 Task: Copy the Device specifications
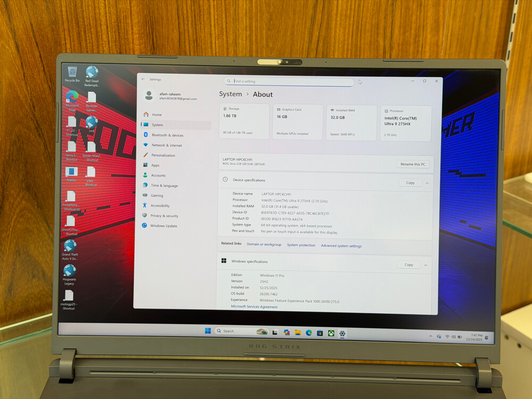[x=410, y=182]
